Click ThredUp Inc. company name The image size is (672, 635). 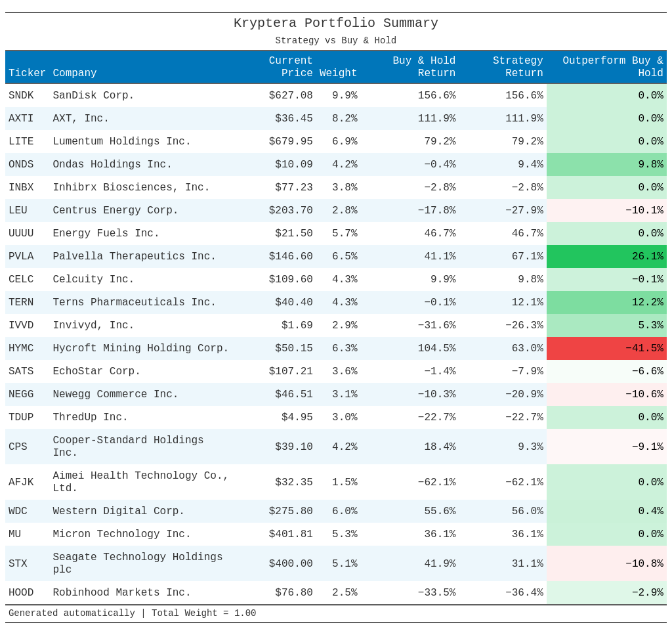(x=90, y=417)
